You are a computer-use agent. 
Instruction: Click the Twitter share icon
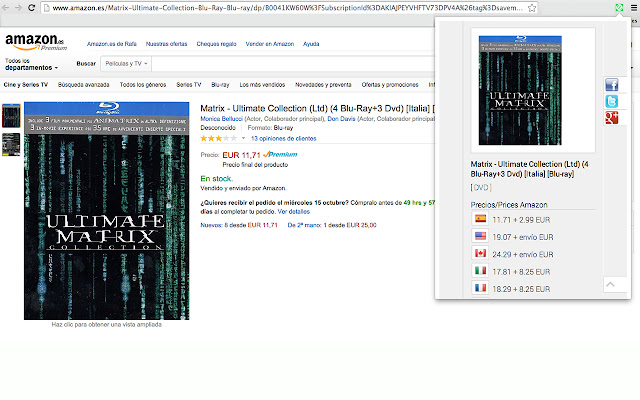(x=612, y=102)
